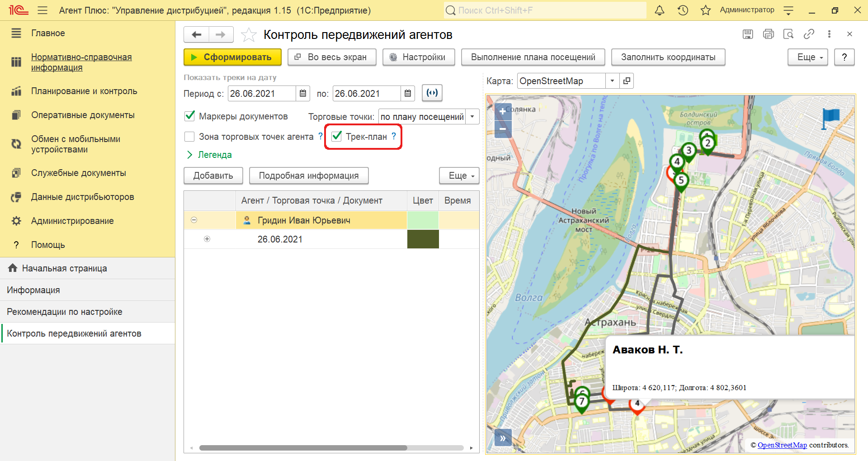Expand the 26.06.2021 row
The height and width of the screenshot is (461, 868).
click(207, 239)
